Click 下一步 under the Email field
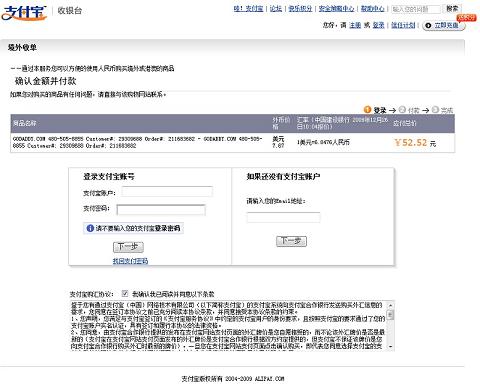Screen dimensions: 480x388 (291, 241)
